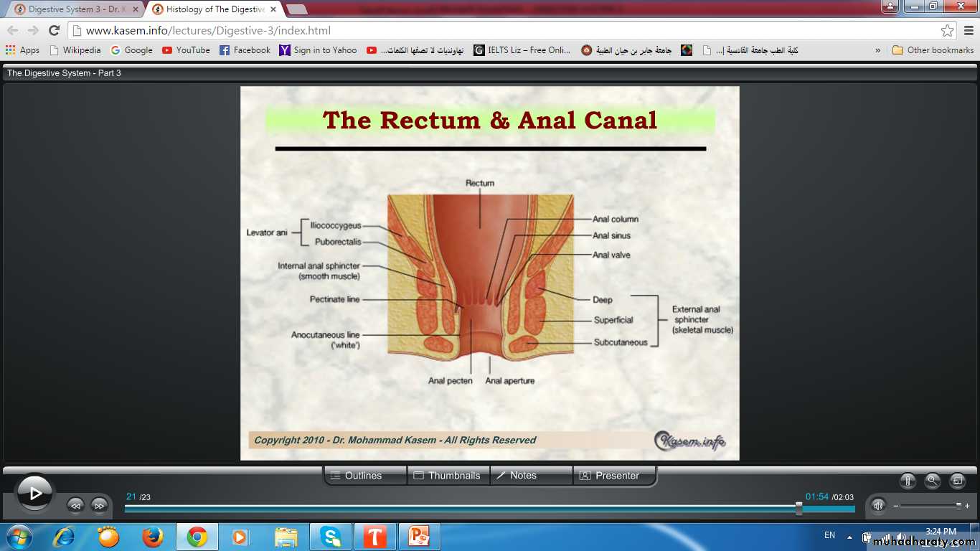Viewport: 980px width, 551px height.
Task: Open Chrome's hamburger menu
Action: pos(966,31)
